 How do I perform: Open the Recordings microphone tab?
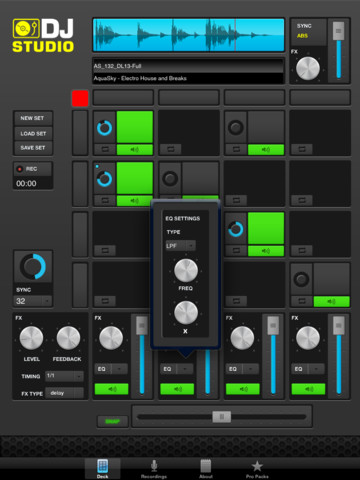154,469
